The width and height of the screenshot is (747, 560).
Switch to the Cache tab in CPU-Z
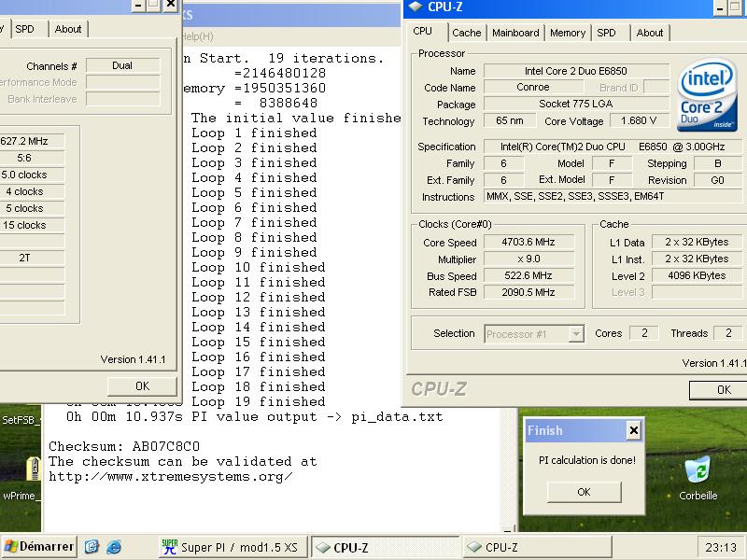pos(466,33)
